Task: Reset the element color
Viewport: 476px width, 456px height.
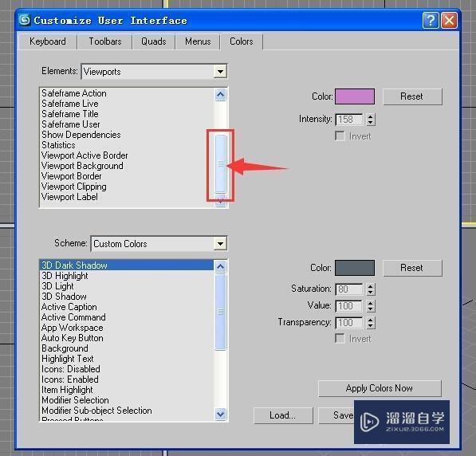Action: click(412, 96)
